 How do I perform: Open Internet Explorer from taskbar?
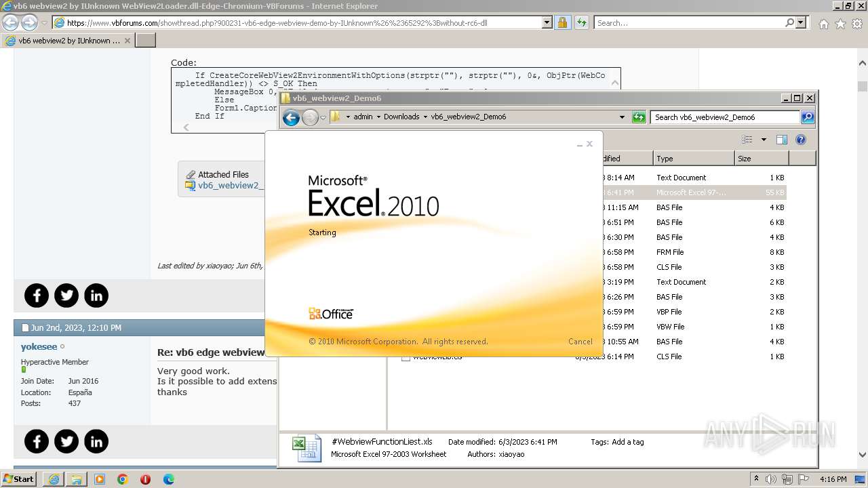(x=54, y=479)
